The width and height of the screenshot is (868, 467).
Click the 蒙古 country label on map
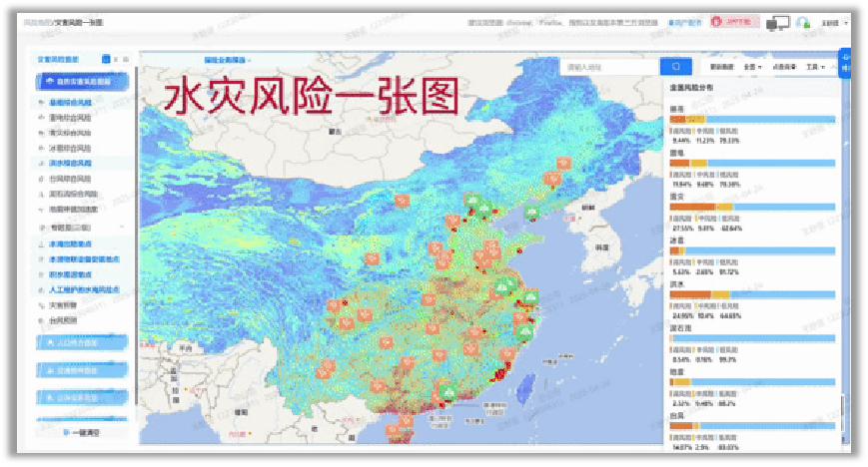(x=335, y=132)
